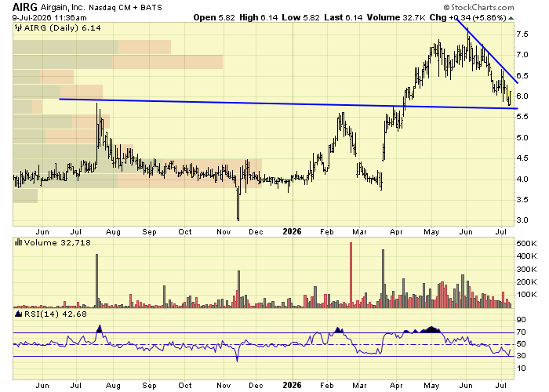Click the tallest red volume bar near March
Image resolution: width=549 pixels, height=392 pixels.
coord(351,275)
